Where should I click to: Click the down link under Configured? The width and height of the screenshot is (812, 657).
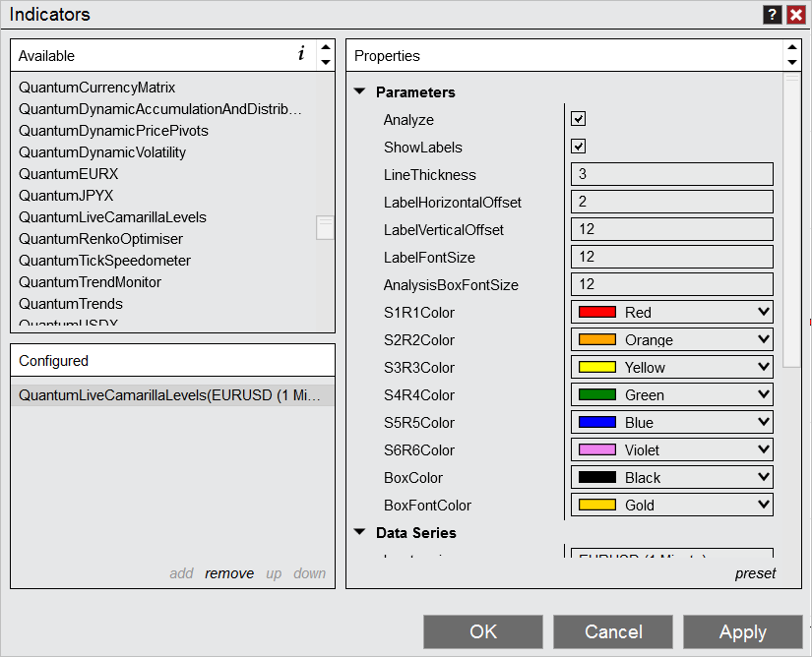tap(310, 573)
